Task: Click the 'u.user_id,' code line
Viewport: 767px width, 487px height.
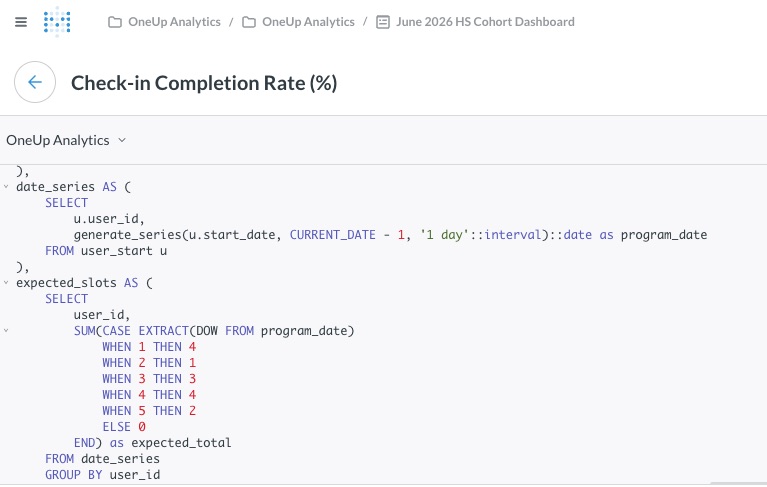Action: coord(109,219)
